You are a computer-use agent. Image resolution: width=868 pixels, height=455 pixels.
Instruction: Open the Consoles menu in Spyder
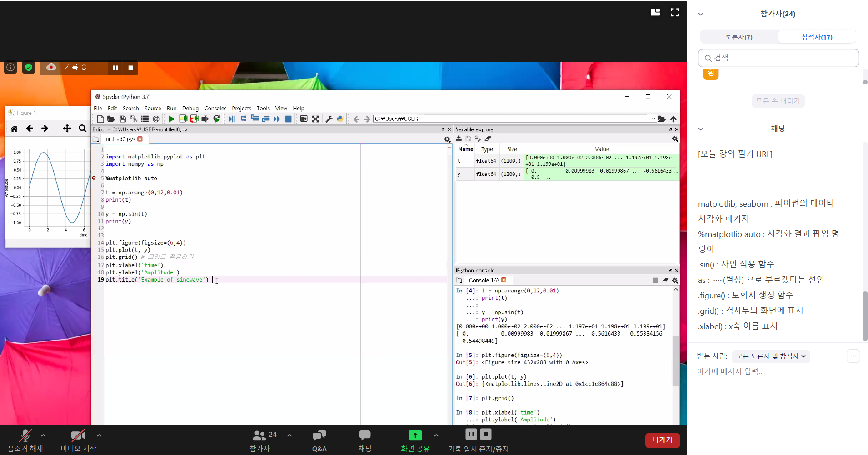pos(215,109)
